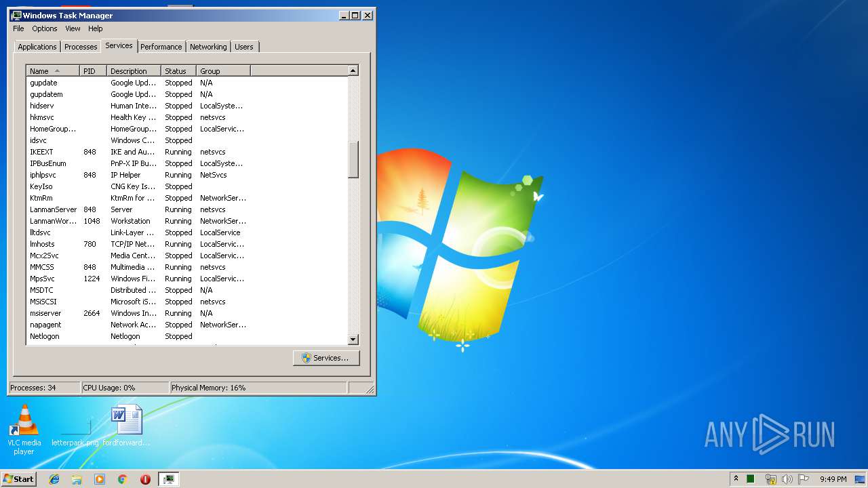
Task: Select the MSiSCSI service row
Action: 186,302
